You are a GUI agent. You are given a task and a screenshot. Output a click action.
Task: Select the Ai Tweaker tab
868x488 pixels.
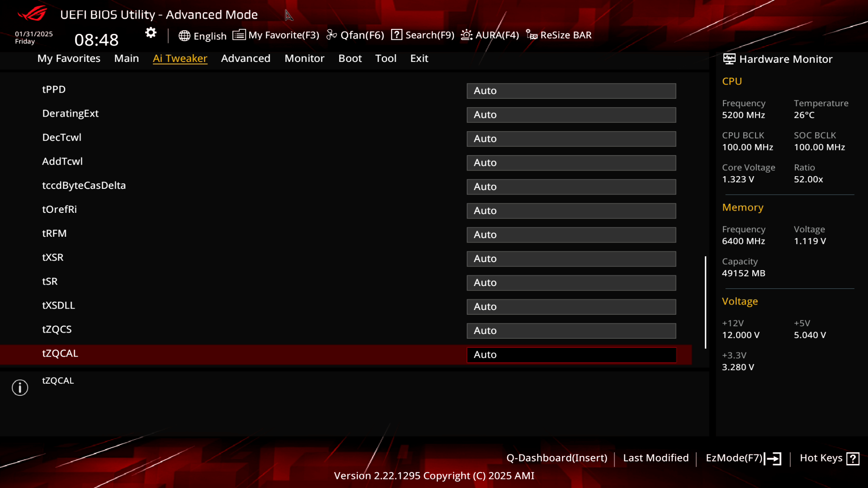click(180, 58)
